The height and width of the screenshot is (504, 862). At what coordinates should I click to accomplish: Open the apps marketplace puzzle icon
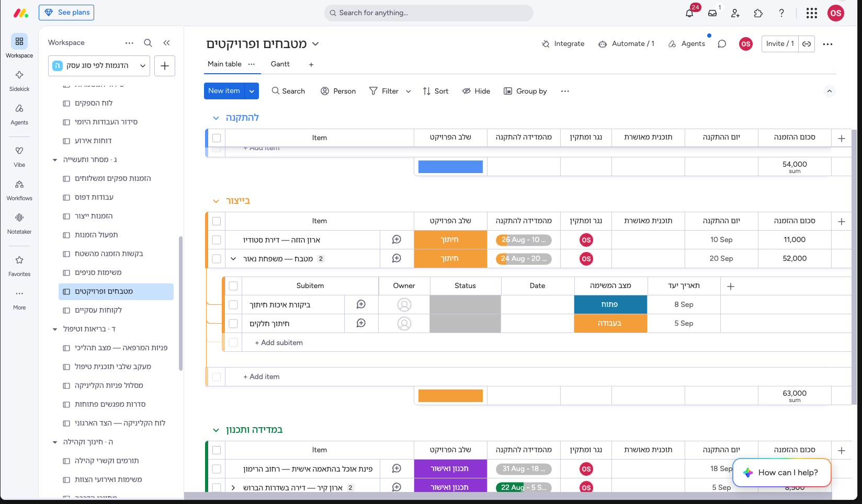point(758,13)
